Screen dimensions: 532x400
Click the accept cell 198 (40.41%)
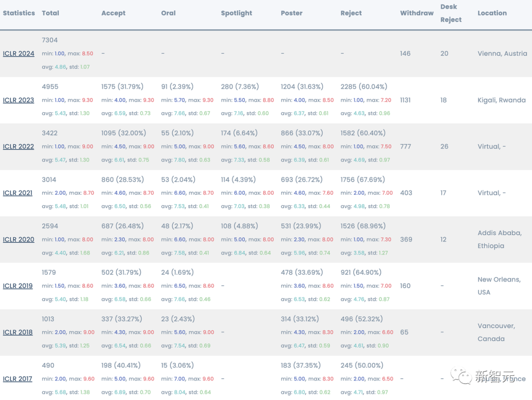(121, 366)
